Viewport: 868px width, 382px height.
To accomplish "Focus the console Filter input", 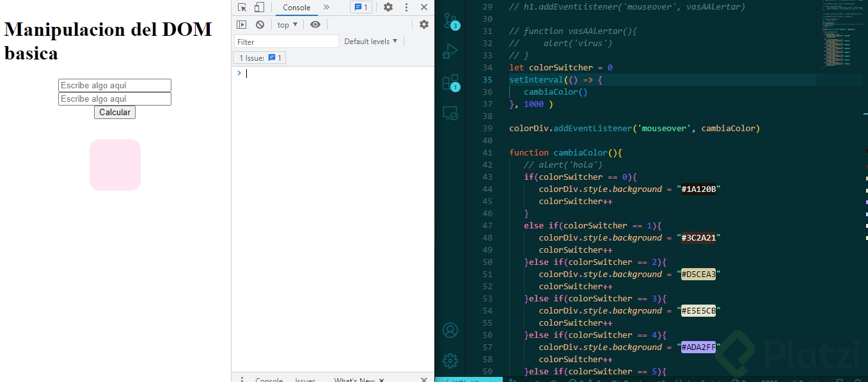I will pos(286,42).
